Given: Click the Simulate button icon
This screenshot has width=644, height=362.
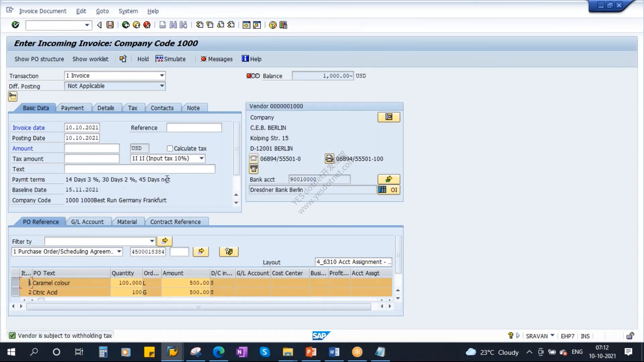Looking at the screenshot, I should (159, 59).
